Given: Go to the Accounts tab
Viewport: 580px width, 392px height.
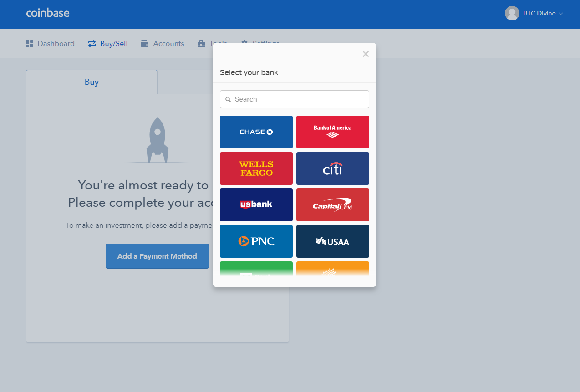Looking at the screenshot, I should (163, 44).
